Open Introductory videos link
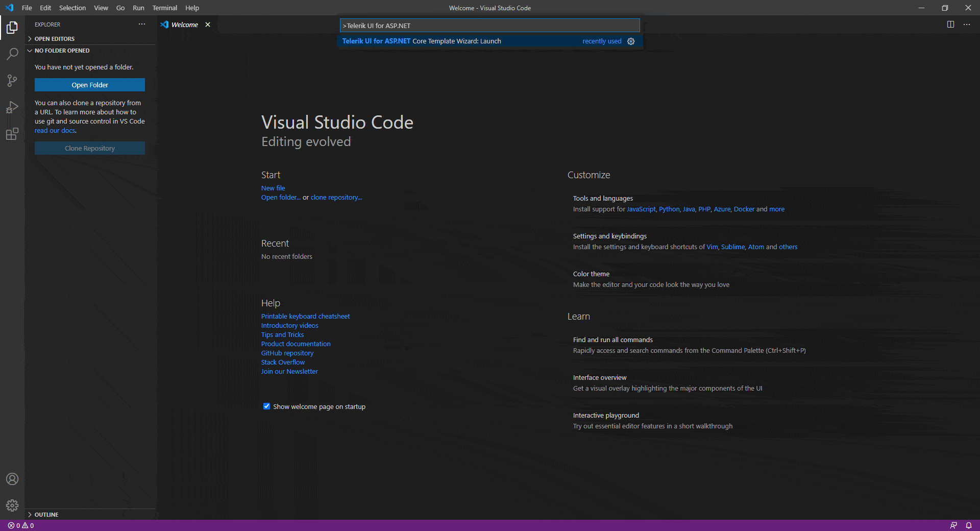Screen dimensions: 980x531 click(x=289, y=326)
